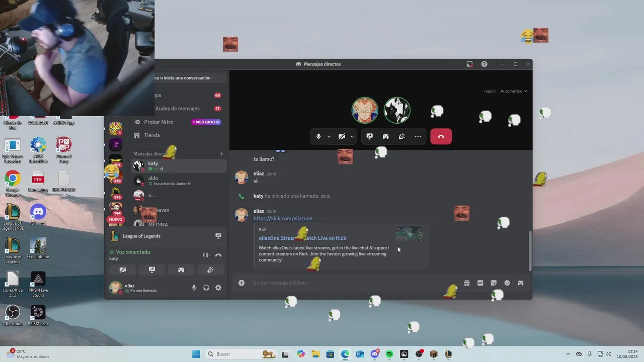Deafen with the headphones icon in the user panel
644x362 pixels.
coord(206,288)
